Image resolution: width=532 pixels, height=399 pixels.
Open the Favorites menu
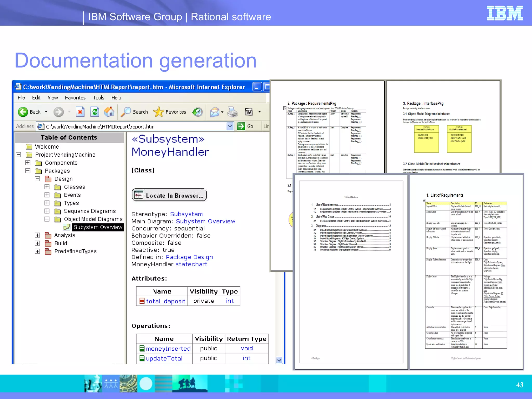75,98
